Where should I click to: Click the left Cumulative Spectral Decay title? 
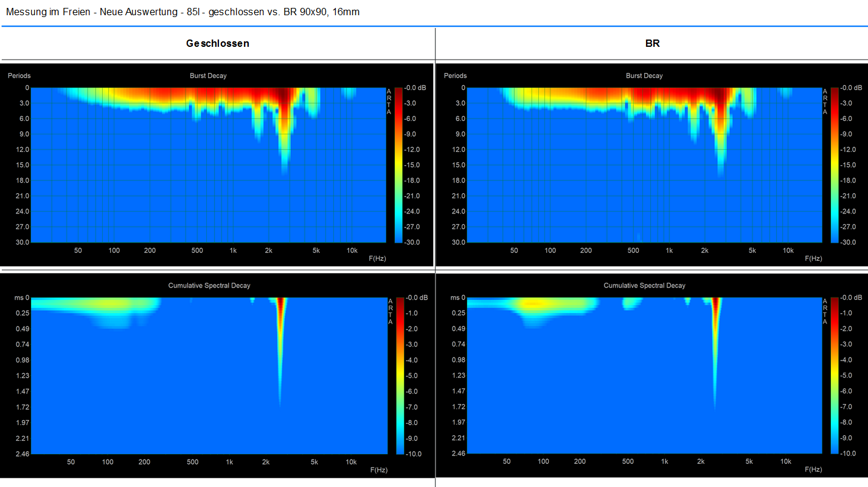tap(209, 286)
